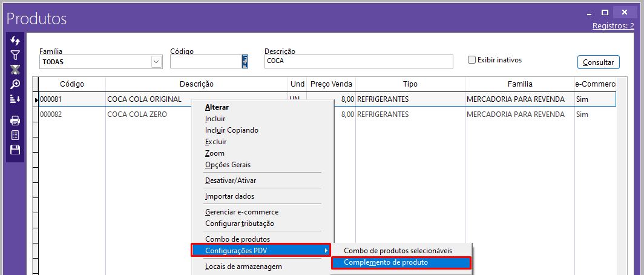Expand the Família dropdown
This screenshot has height=275, width=644.
click(x=156, y=62)
